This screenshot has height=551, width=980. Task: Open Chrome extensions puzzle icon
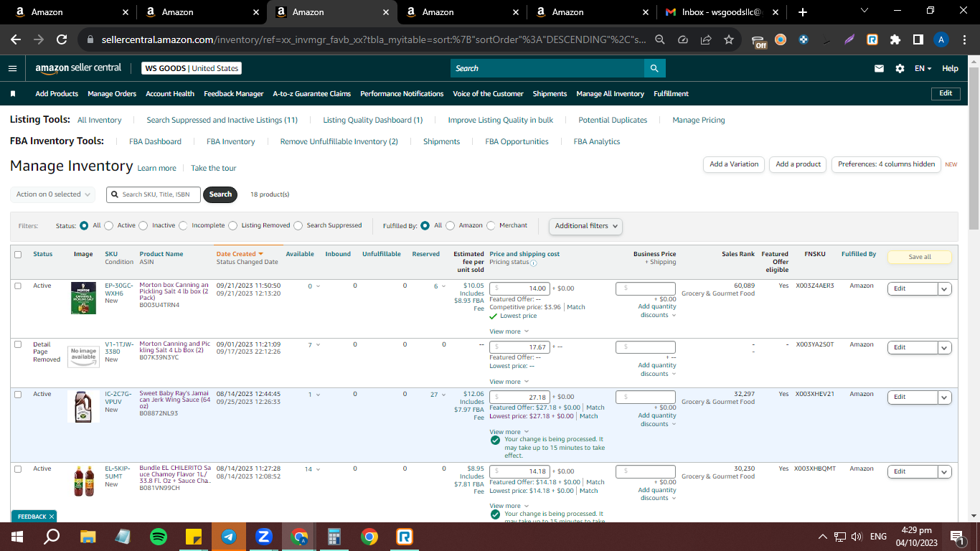895,40
